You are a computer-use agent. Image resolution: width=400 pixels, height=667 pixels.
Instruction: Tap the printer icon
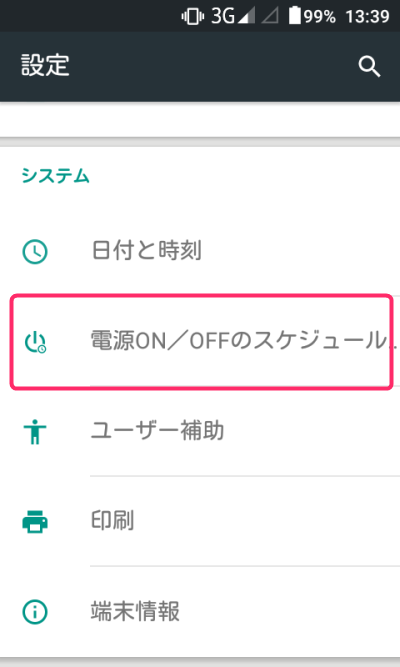[x=35, y=522]
